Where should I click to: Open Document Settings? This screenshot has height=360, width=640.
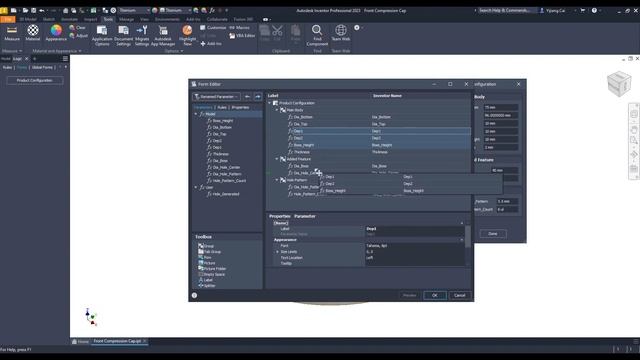point(123,36)
